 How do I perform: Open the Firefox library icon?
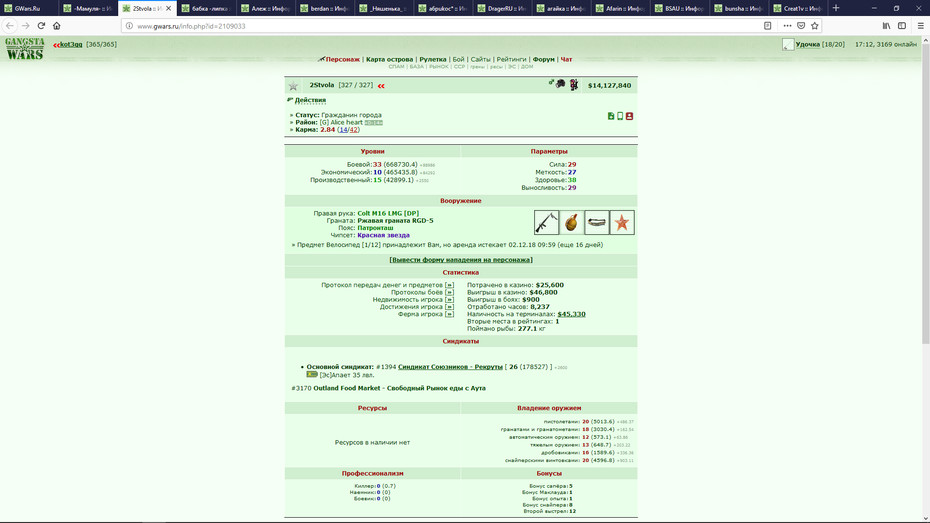point(886,26)
